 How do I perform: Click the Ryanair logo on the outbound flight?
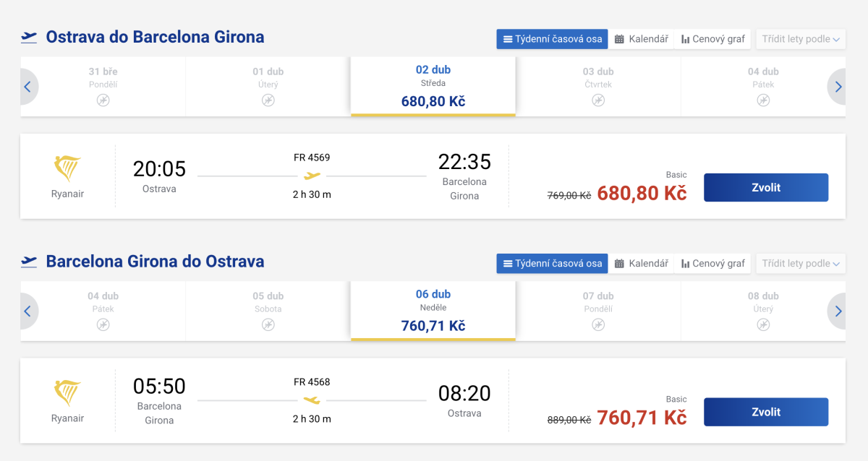click(x=67, y=168)
